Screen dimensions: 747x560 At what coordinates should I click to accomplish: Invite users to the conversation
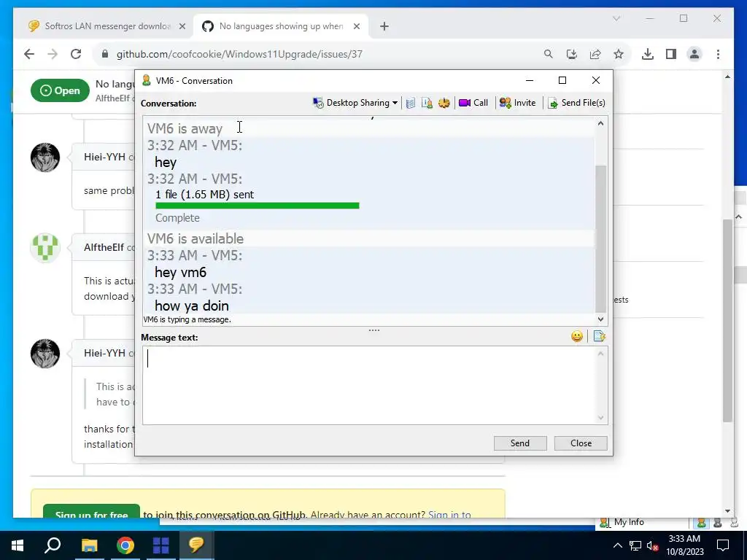(x=517, y=103)
